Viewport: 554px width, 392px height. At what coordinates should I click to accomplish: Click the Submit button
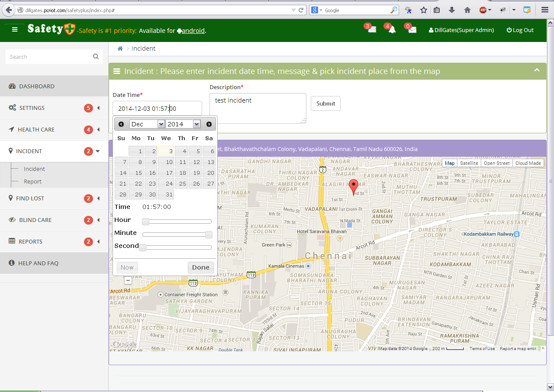(x=325, y=103)
